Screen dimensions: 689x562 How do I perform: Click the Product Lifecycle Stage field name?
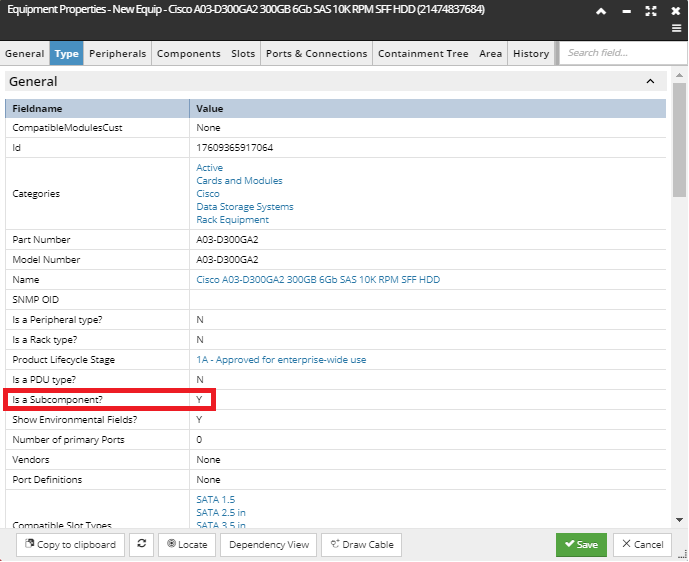(x=64, y=359)
